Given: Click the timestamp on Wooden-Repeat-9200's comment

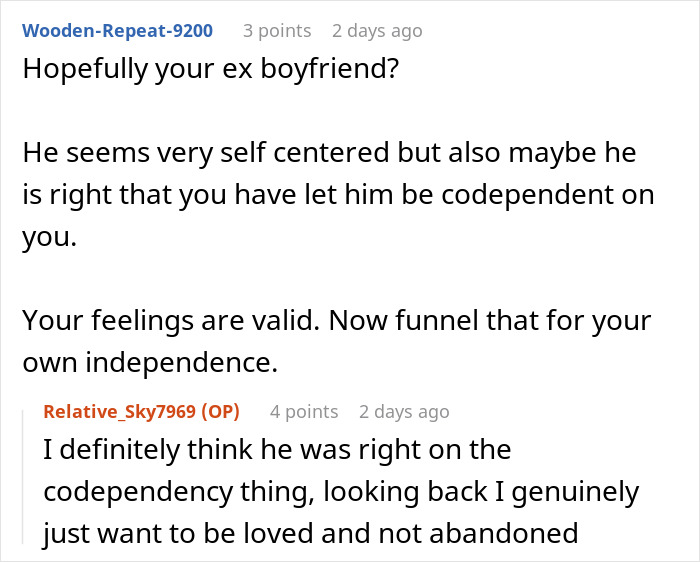Looking at the screenshot, I should click(x=377, y=31).
